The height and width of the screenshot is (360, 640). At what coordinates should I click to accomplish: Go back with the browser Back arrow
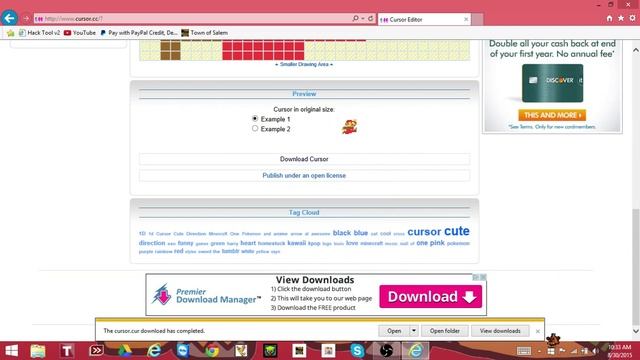pyautogui.click(x=9, y=18)
